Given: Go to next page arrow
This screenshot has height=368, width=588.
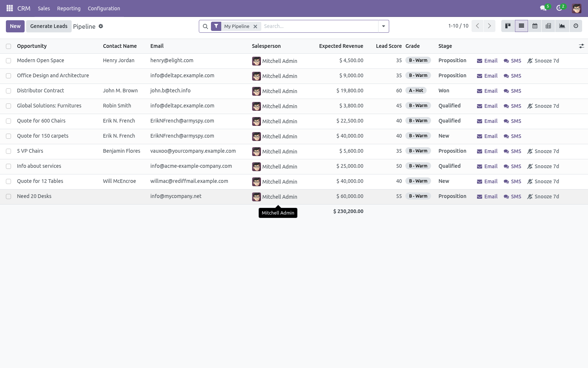Looking at the screenshot, I should coord(489,26).
